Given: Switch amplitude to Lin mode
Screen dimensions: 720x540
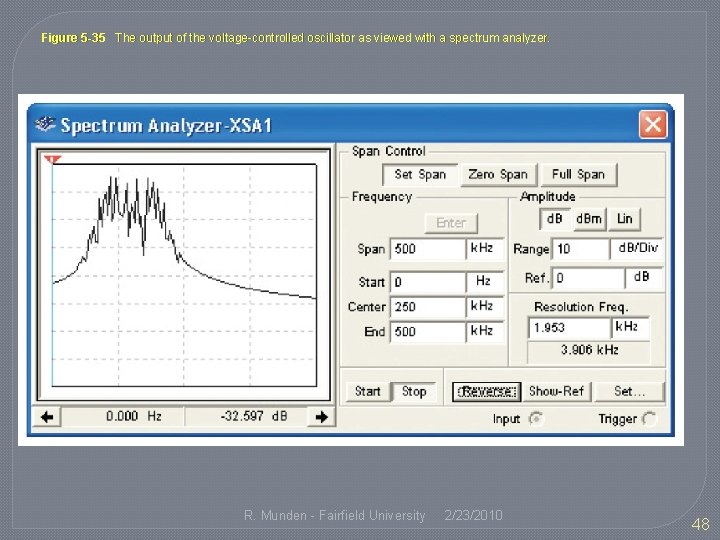Looking at the screenshot, I should point(624,219).
